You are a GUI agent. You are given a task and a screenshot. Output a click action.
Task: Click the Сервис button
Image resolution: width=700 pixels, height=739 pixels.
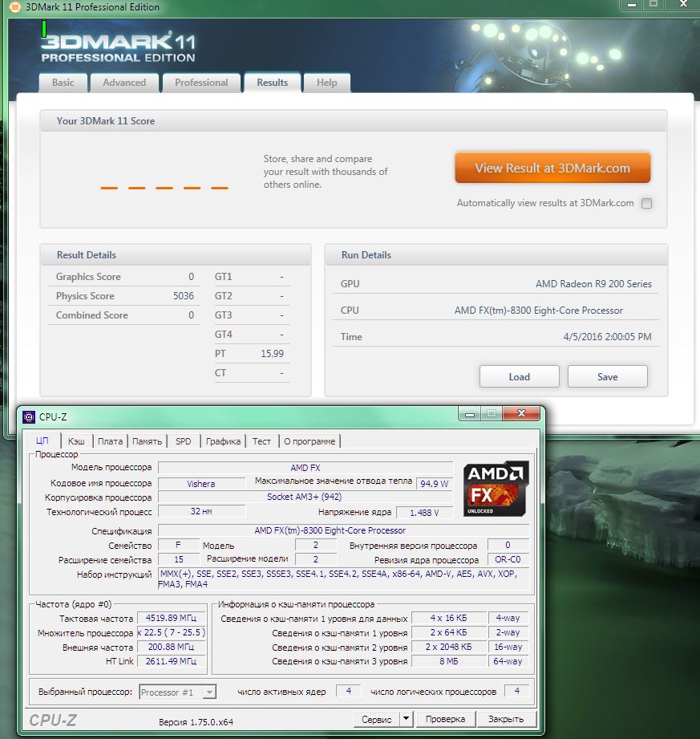point(377,719)
